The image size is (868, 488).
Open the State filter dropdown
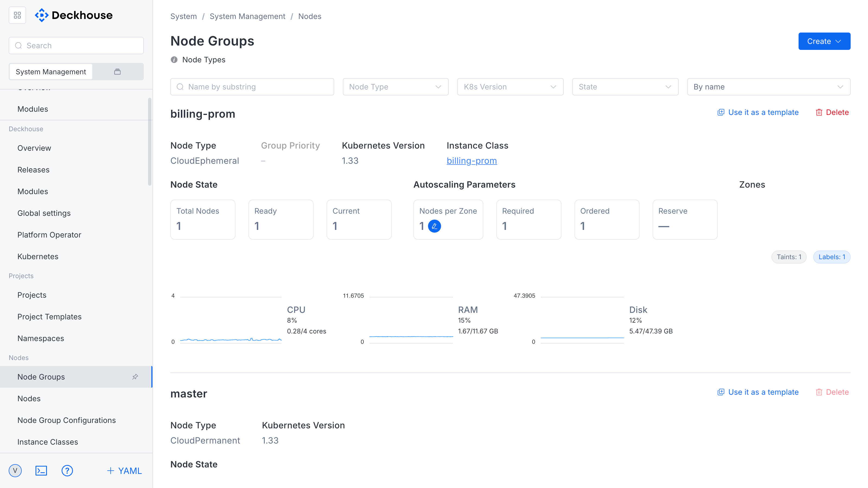[625, 87]
